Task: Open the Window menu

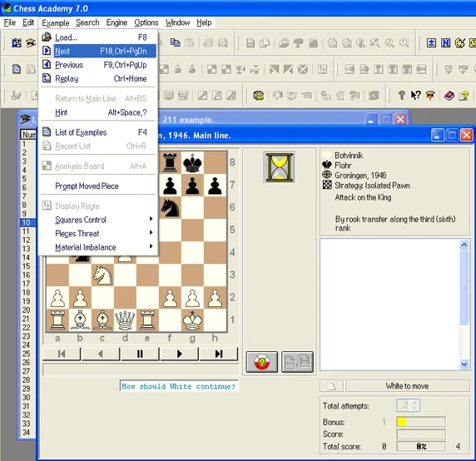Action: tap(177, 22)
